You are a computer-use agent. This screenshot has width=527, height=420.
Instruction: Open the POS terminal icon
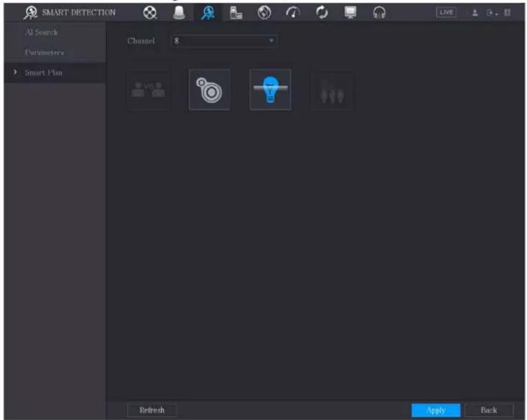236,13
